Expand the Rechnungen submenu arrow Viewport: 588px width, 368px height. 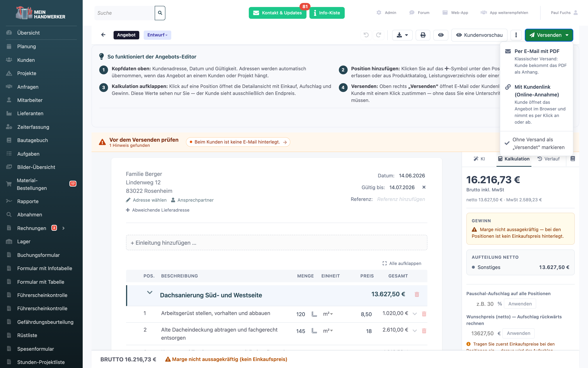tap(63, 228)
